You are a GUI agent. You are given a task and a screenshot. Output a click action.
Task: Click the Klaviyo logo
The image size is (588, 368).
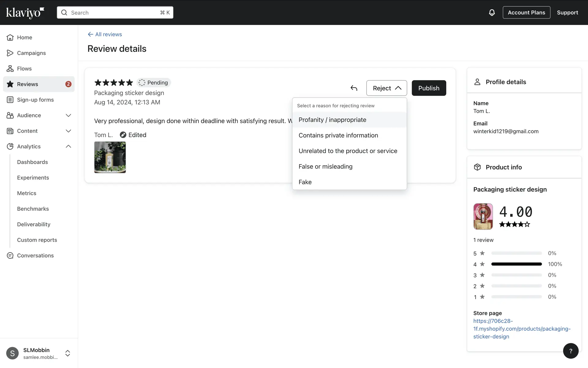(25, 13)
